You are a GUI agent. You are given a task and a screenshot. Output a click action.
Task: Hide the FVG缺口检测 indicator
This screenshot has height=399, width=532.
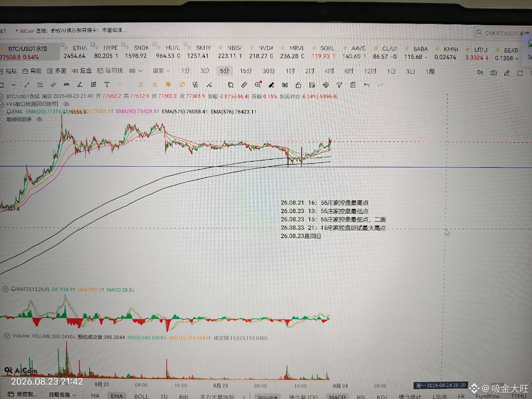click(66, 104)
